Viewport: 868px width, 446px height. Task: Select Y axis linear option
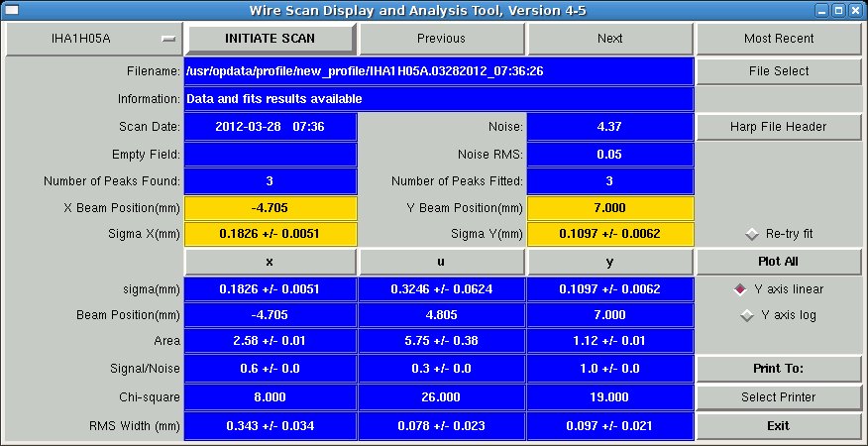(778, 289)
